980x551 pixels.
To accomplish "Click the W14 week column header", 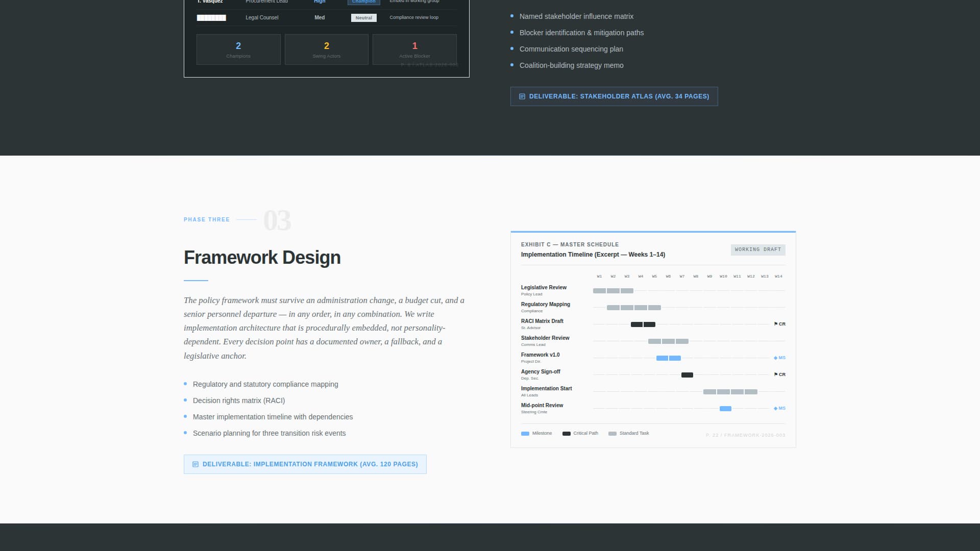I will click(778, 277).
